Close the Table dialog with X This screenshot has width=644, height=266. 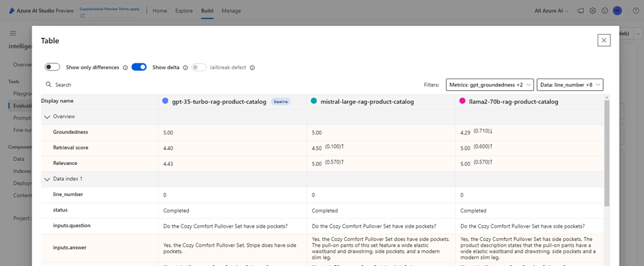604,40
